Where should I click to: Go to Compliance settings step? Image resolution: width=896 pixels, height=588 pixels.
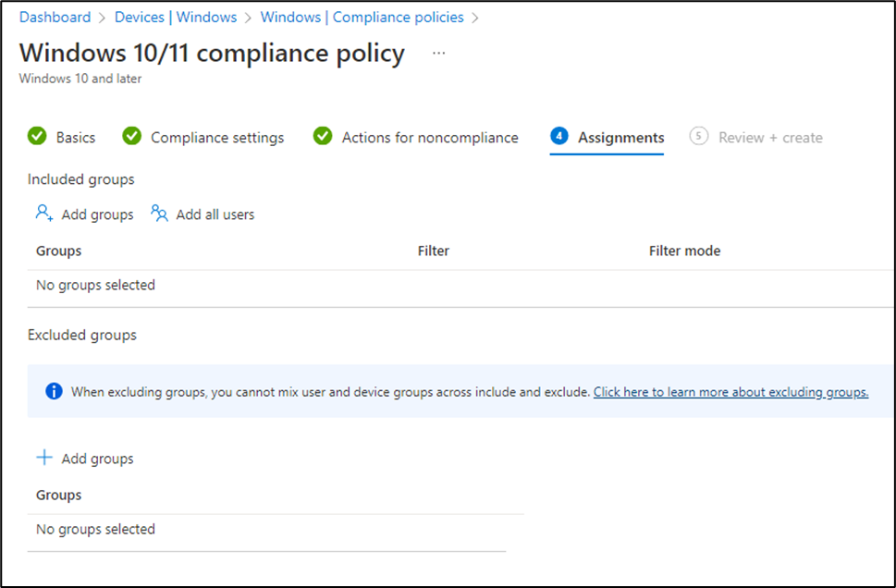click(217, 138)
